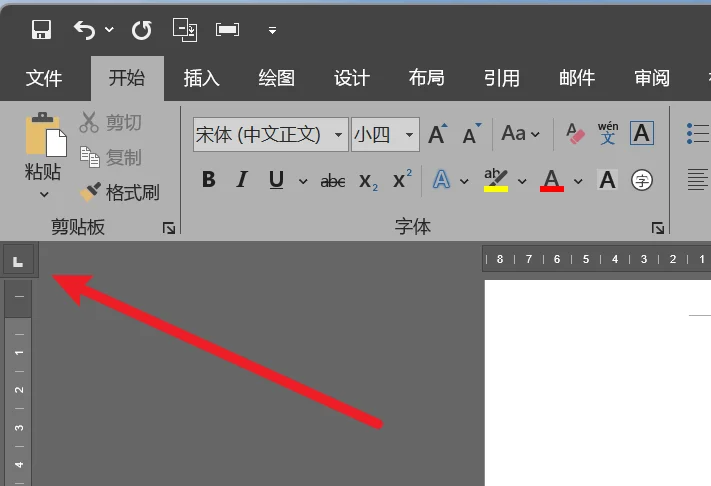Apply red font color

[551, 180]
